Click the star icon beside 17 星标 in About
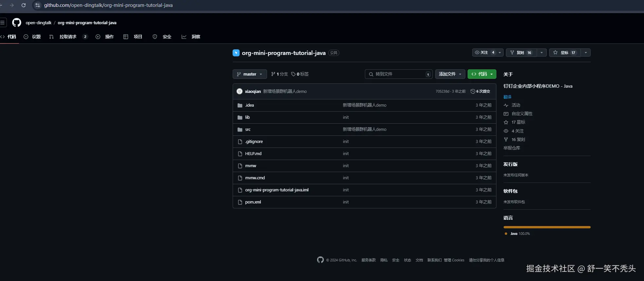644x281 pixels. (x=506, y=122)
